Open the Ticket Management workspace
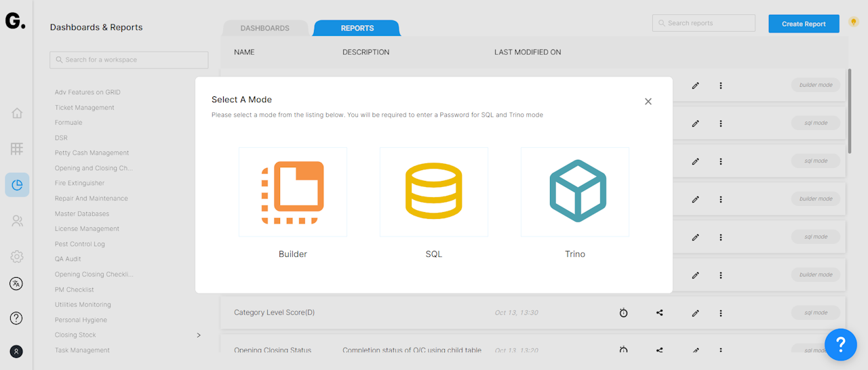Image resolution: width=868 pixels, height=370 pixels. pyautogui.click(x=85, y=108)
